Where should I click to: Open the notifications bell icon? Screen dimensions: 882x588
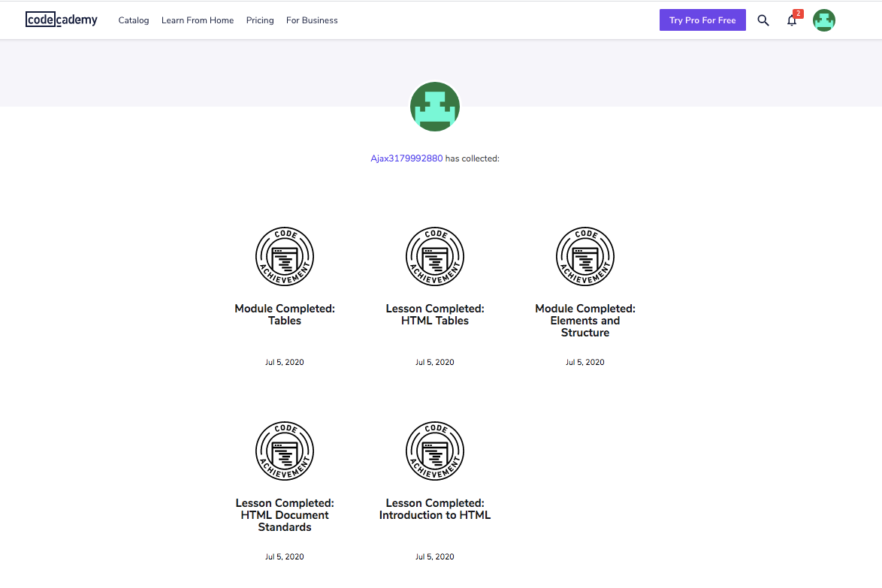792,21
